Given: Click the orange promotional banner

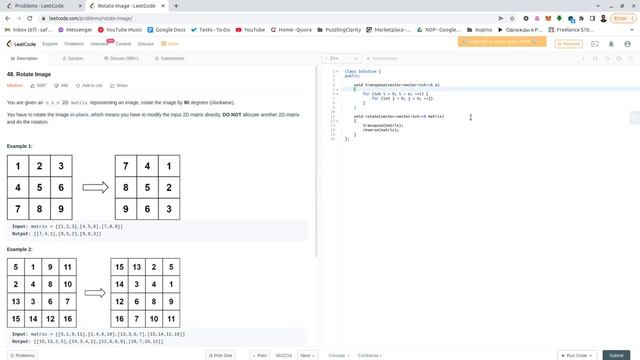Looking at the screenshot, I should tap(502, 42).
